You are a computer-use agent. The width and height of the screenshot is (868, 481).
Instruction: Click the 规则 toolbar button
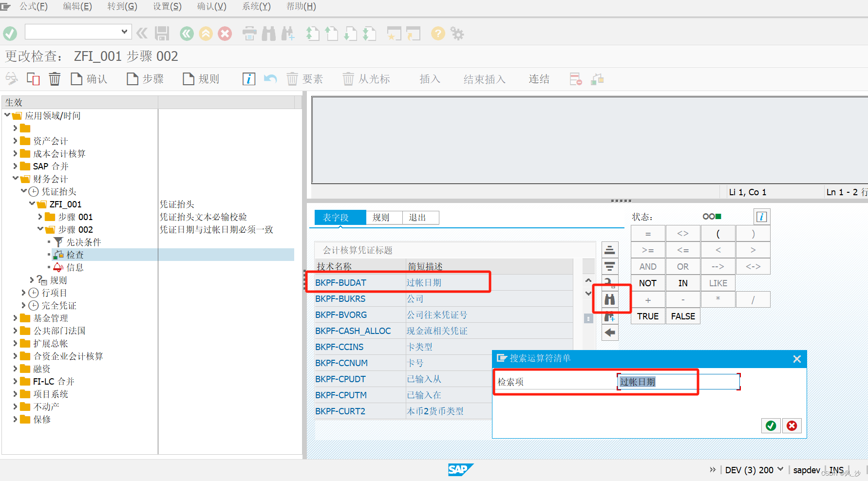point(201,79)
